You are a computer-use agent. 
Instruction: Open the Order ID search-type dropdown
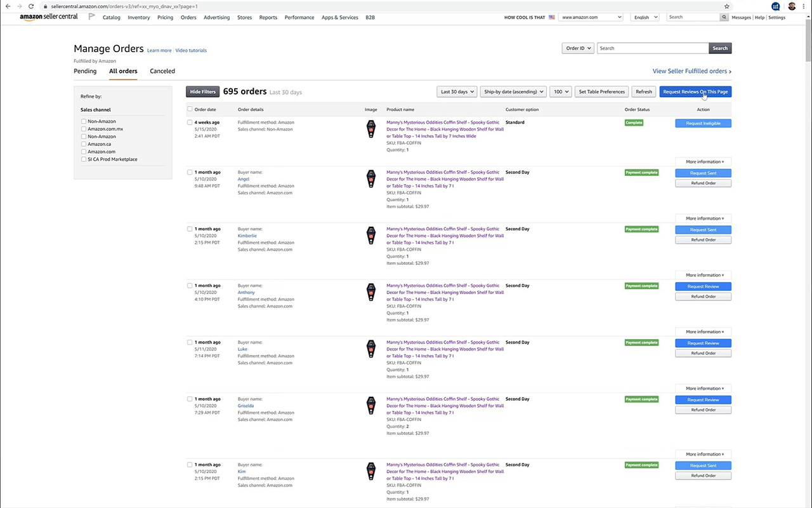[x=577, y=48]
